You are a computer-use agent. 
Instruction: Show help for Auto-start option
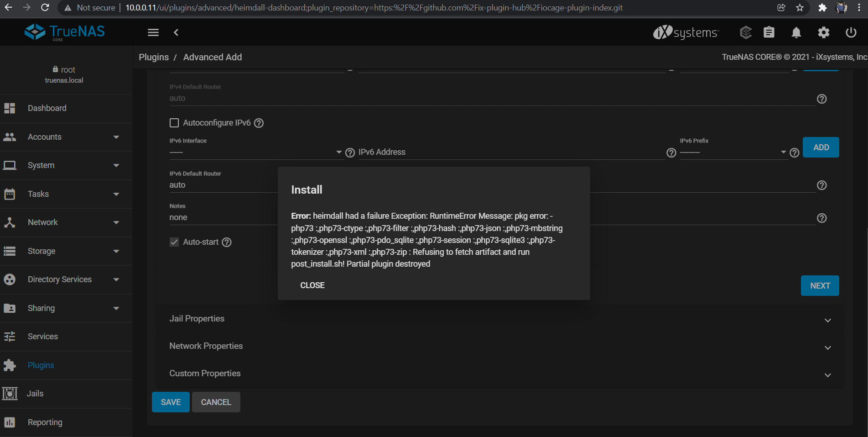click(227, 242)
